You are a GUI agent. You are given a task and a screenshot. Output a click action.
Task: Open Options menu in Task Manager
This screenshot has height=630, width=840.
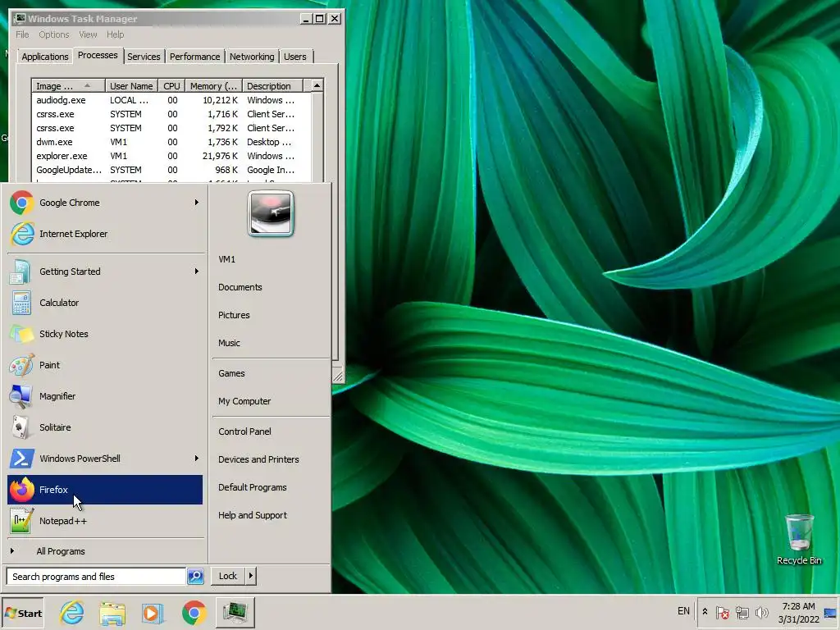pos(53,34)
